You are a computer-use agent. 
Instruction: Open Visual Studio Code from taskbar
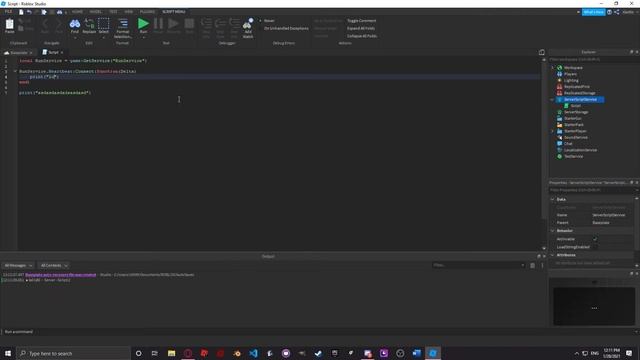(x=253, y=353)
